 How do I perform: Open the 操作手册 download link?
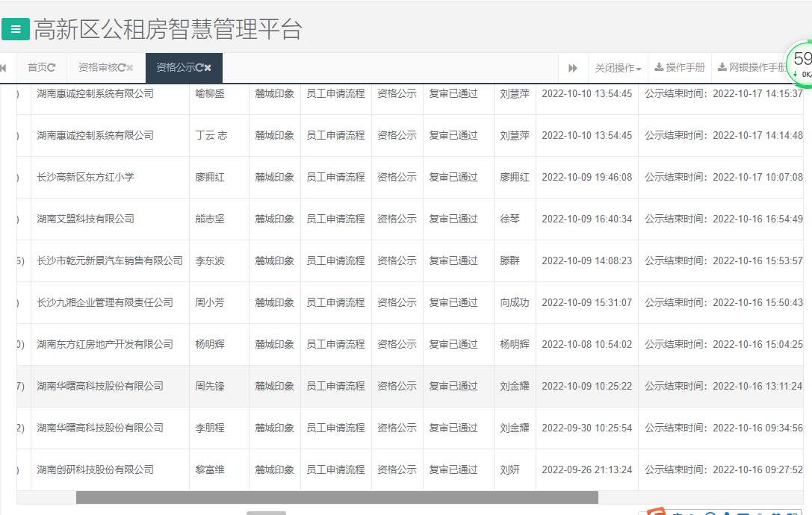pos(681,67)
